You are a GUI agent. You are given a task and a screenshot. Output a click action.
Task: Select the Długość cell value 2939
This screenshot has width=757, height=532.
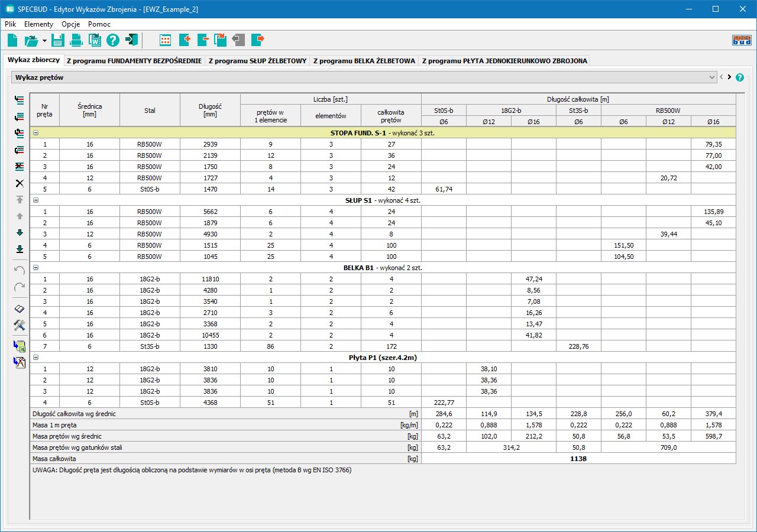[210, 144]
